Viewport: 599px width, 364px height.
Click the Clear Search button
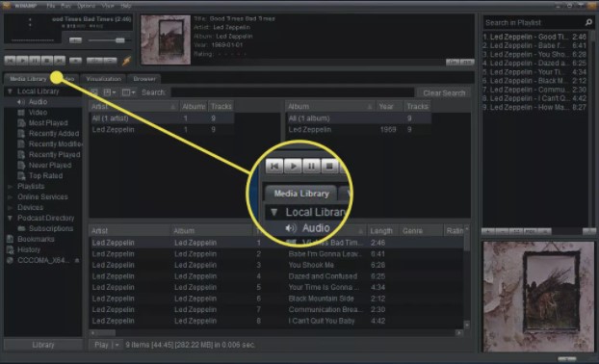click(x=444, y=92)
